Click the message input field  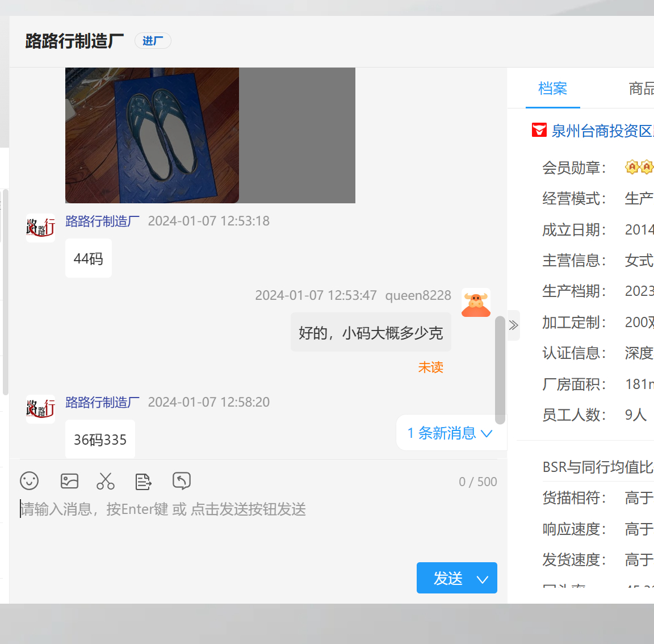(x=255, y=528)
